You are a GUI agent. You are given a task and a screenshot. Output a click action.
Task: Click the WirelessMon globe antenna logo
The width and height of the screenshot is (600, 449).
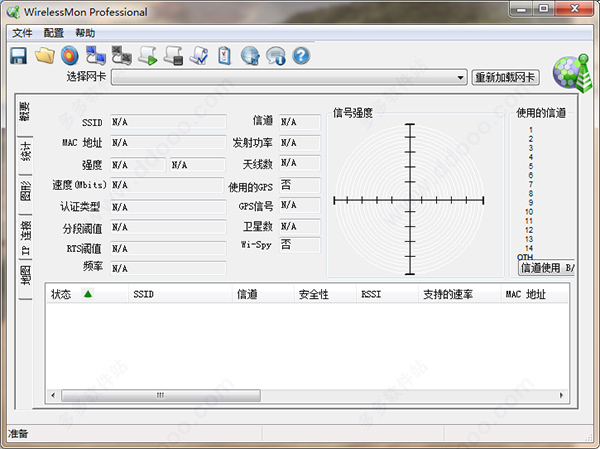coord(572,73)
